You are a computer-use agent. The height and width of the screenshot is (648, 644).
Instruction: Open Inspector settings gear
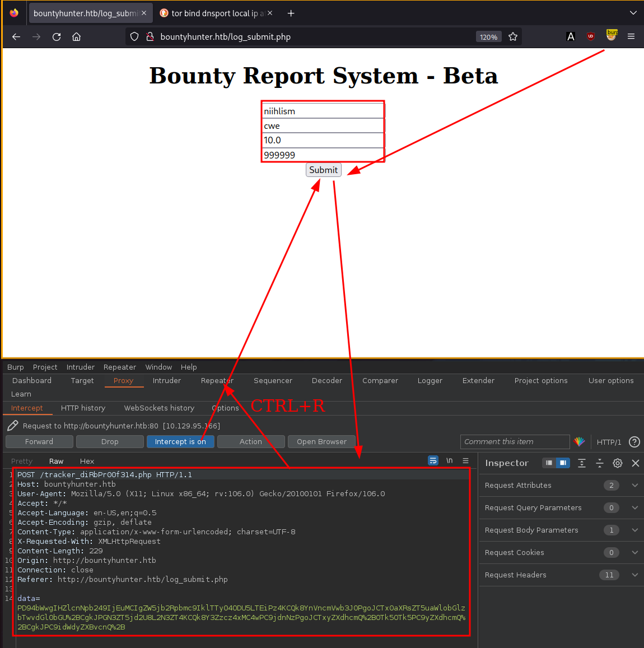618,463
